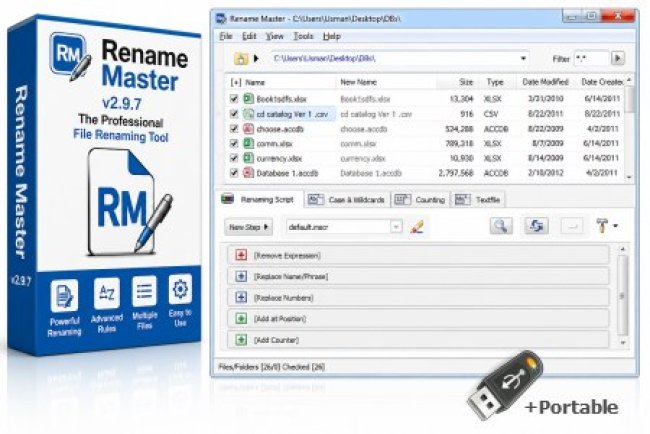The image size is (650, 434).
Task: Click the New Step button
Action: pos(248,227)
